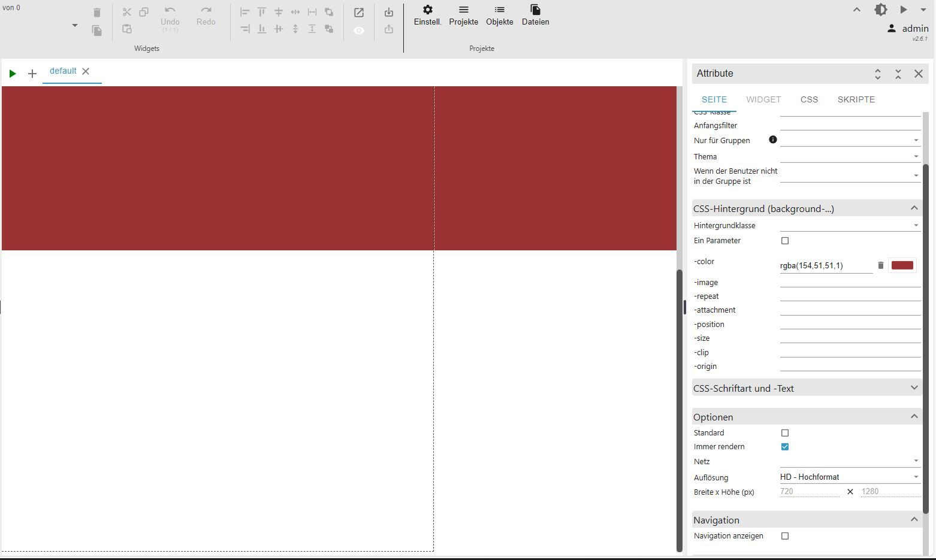Open the red background color swatch
The height and width of the screenshot is (560, 936).
click(x=902, y=265)
